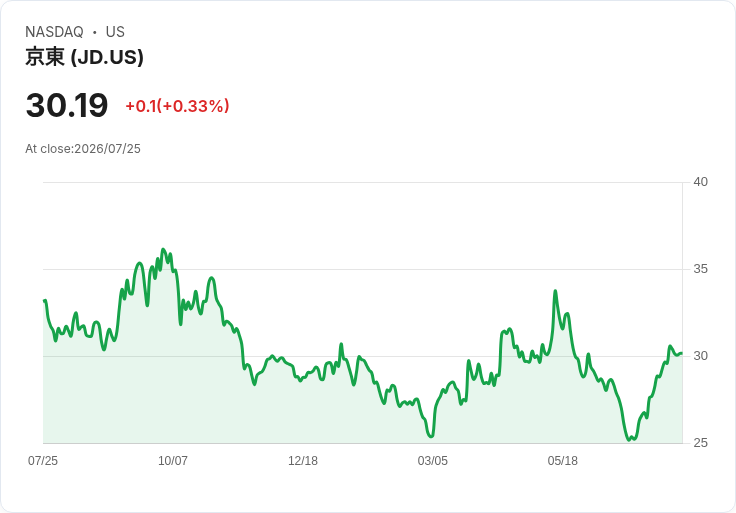Viewport: 736px width, 513px height.
Task: Select the NASDAQ exchange label
Action: (54, 32)
